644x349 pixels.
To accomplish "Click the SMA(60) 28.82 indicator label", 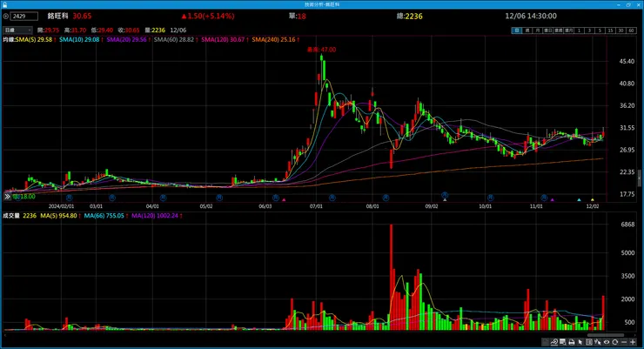I will pyautogui.click(x=176, y=39).
